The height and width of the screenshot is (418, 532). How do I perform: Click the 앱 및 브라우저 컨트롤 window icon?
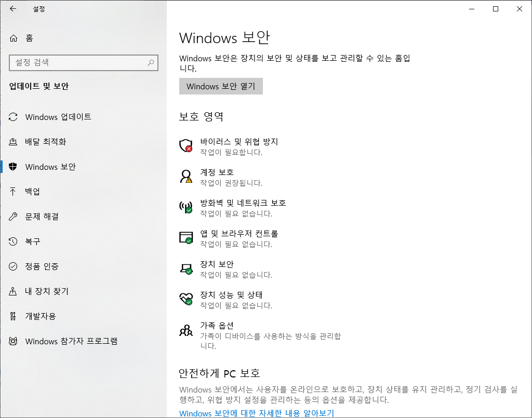point(185,237)
